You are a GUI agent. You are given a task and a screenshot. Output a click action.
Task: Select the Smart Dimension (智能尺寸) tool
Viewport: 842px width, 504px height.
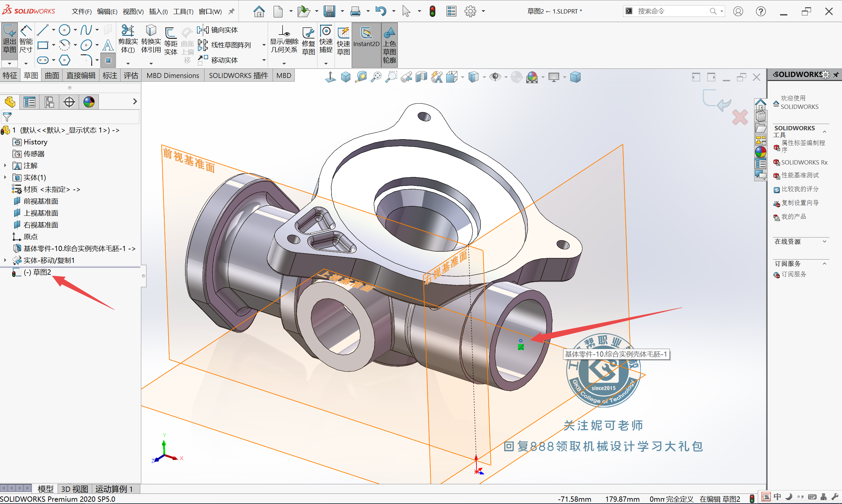tap(26, 39)
